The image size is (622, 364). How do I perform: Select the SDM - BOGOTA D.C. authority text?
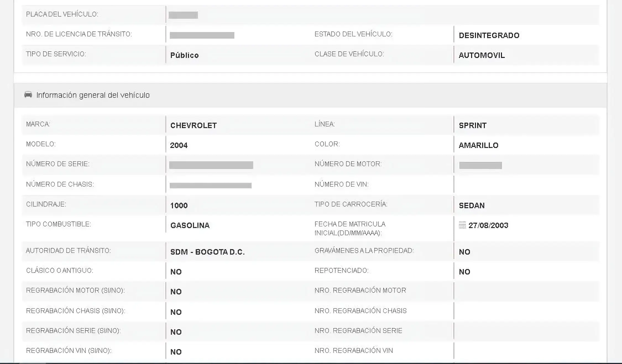point(208,252)
